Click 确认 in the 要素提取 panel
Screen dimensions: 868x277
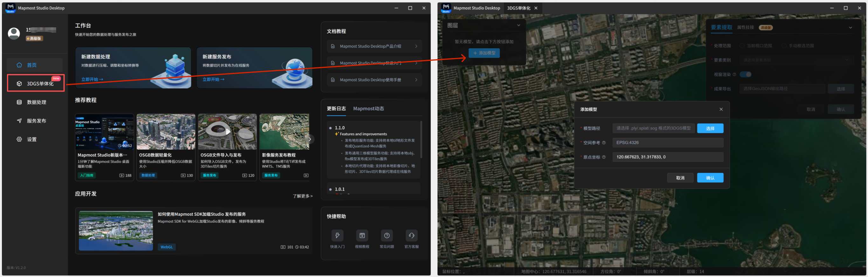841,109
